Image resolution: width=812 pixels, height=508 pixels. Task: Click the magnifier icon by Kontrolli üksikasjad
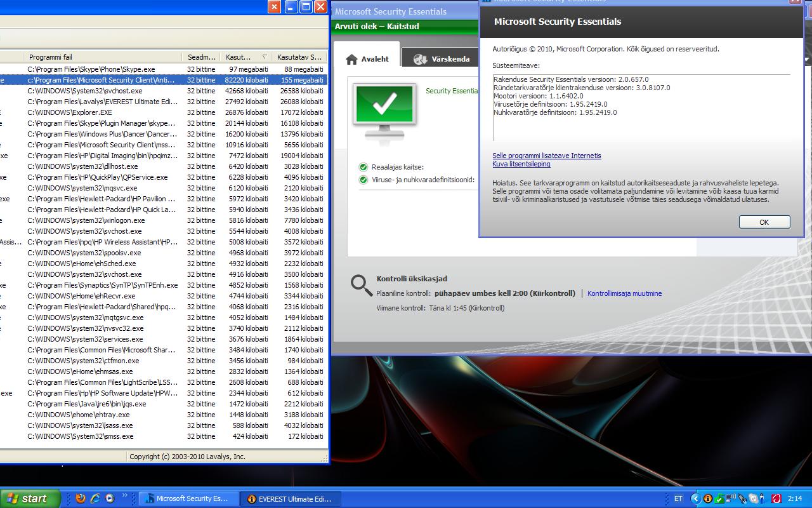362,286
